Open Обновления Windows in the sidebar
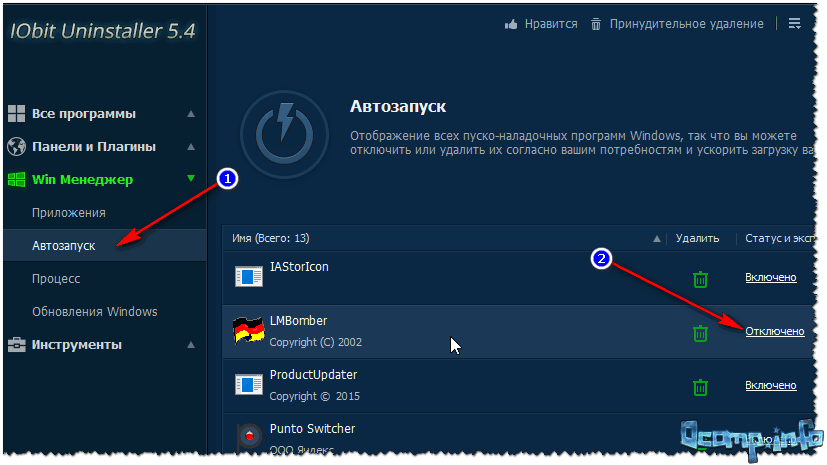The image size is (827, 465). click(x=95, y=311)
